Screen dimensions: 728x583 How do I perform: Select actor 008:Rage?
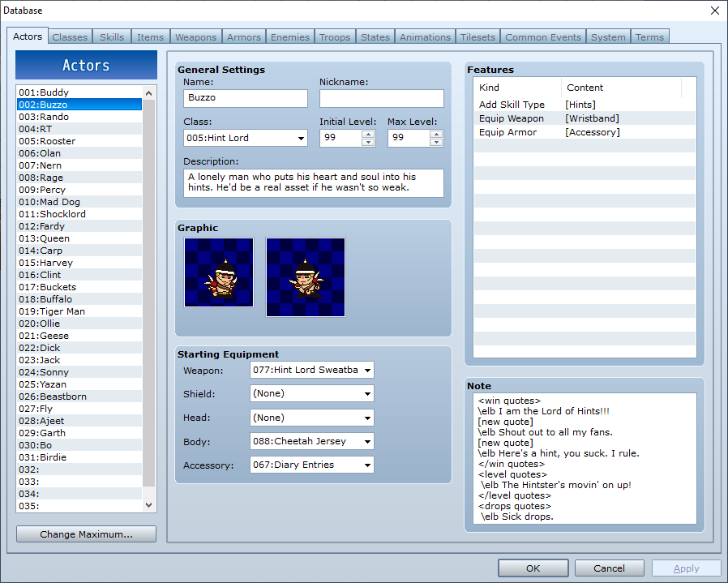[79, 178]
